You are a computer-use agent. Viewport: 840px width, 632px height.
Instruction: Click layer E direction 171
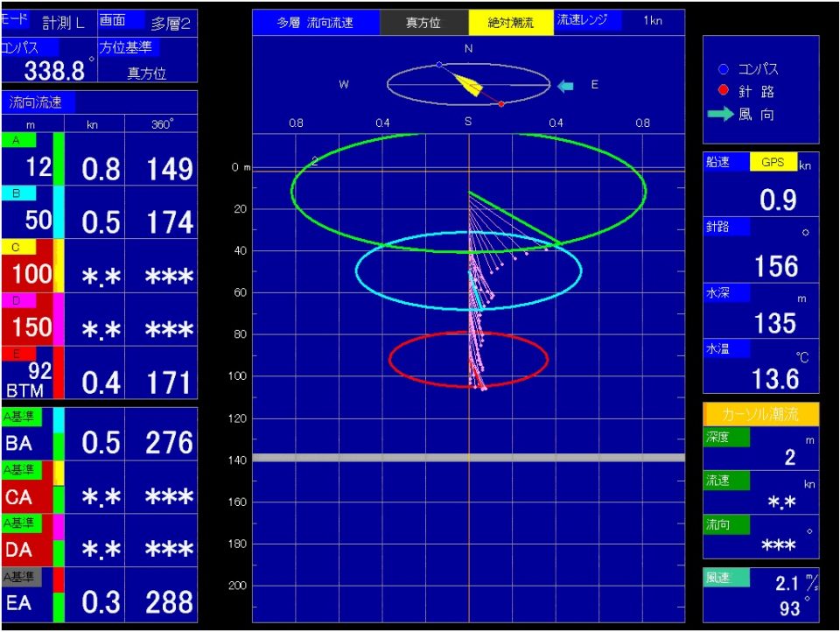pyautogui.click(x=169, y=383)
